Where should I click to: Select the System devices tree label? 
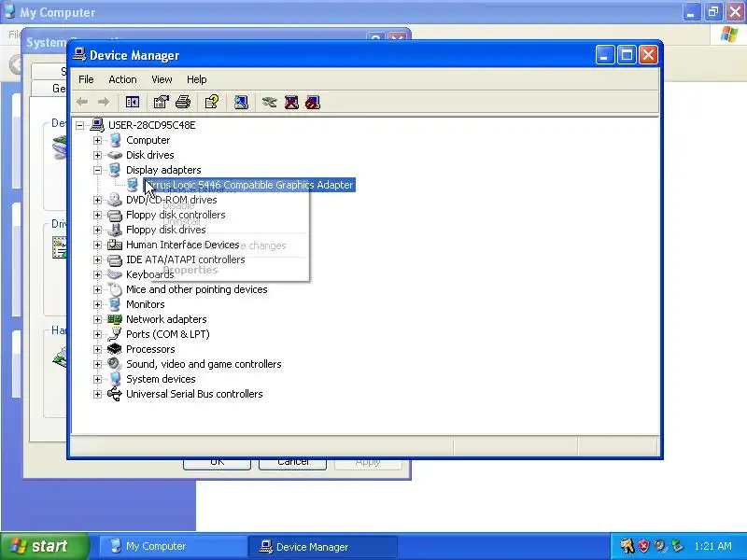pos(161,379)
